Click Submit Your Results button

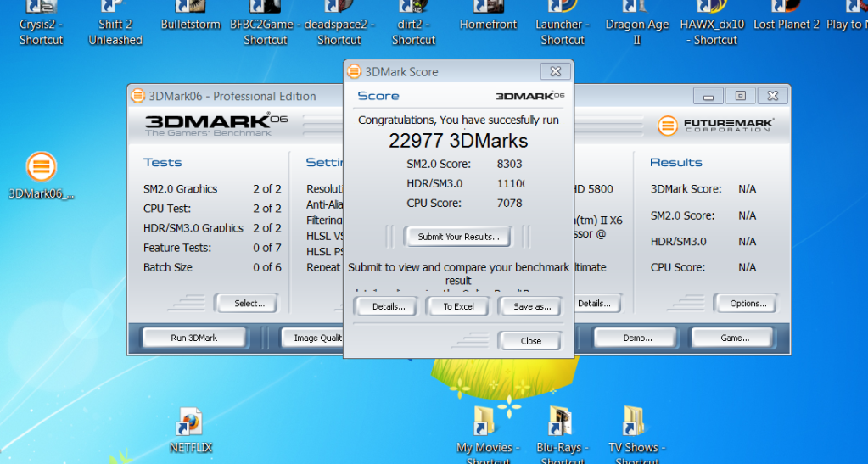458,237
